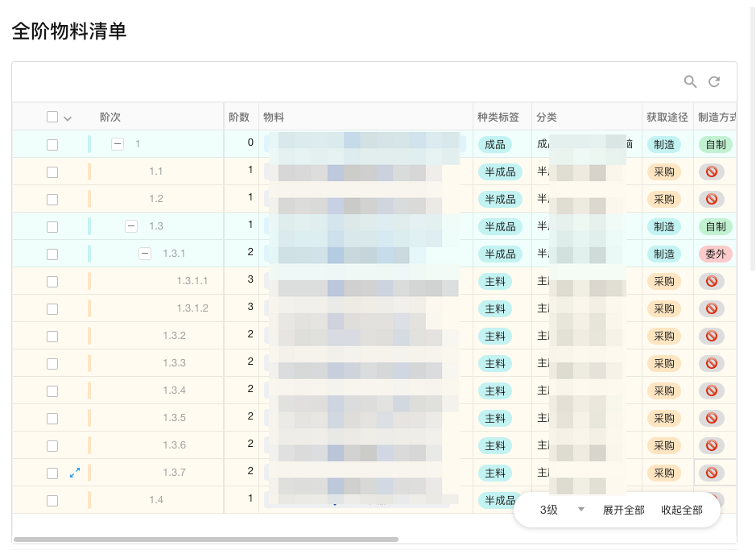
Task: Click the 种类标签 column header
Action: (x=498, y=118)
